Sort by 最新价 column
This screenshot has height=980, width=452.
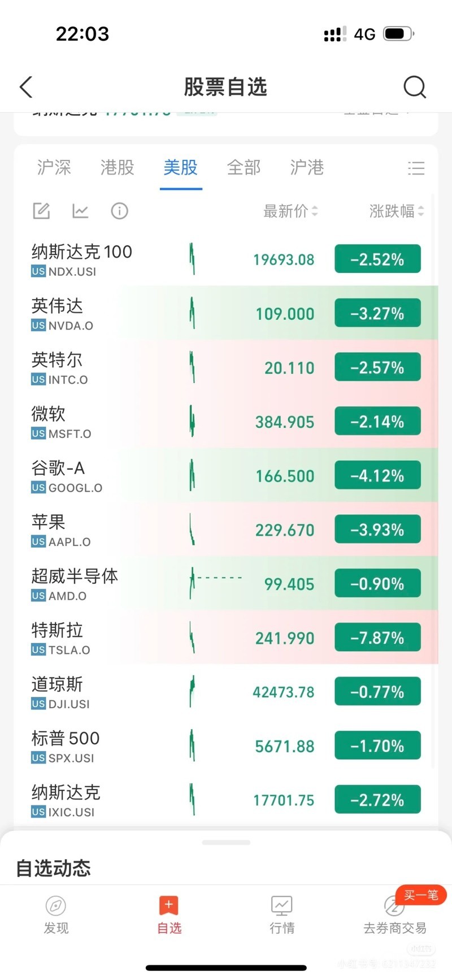pyautogui.click(x=290, y=211)
